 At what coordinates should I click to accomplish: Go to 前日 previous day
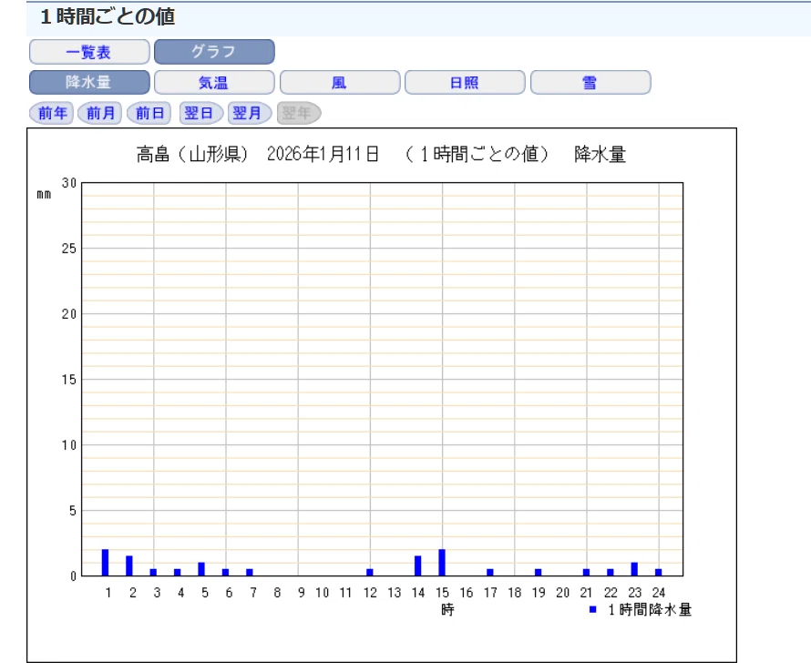pyautogui.click(x=149, y=113)
